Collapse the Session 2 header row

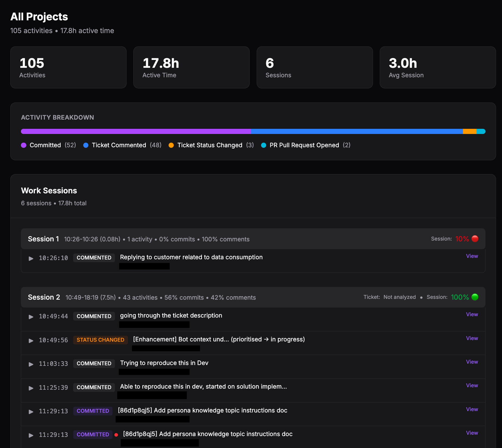click(44, 297)
